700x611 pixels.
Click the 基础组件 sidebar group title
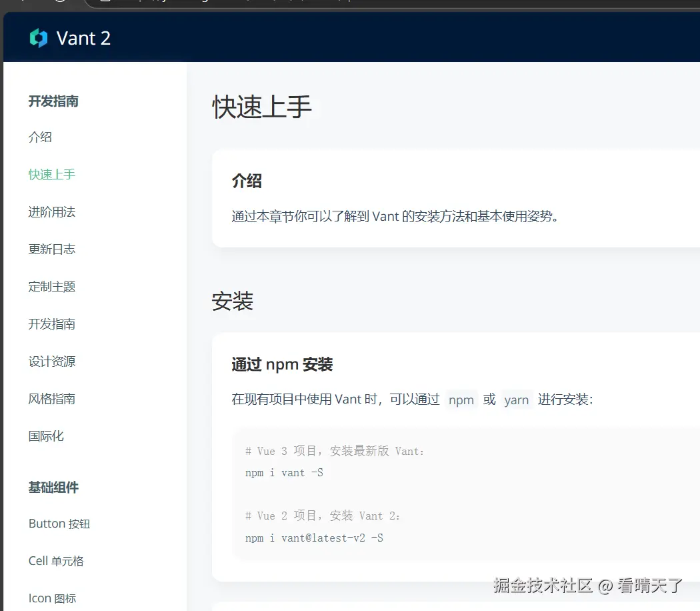pyautogui.click(x=53, y=488)
